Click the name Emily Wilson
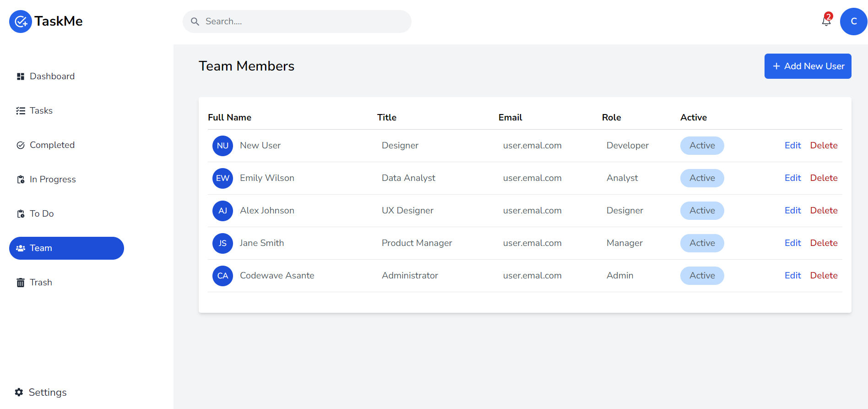 pyautogui.click(x=267, y=178)
